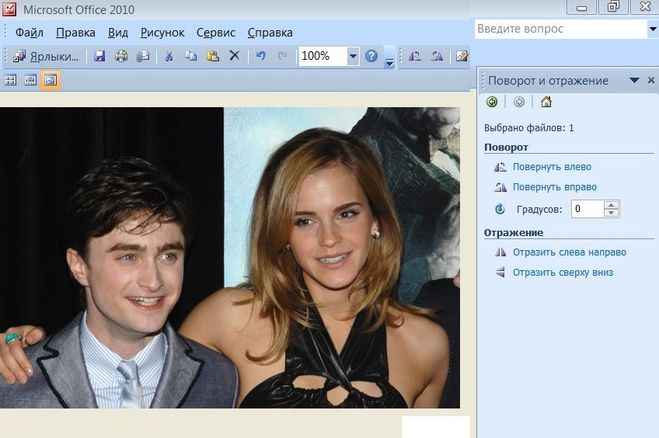Open the Рисунок menu

tap(162, 32)
